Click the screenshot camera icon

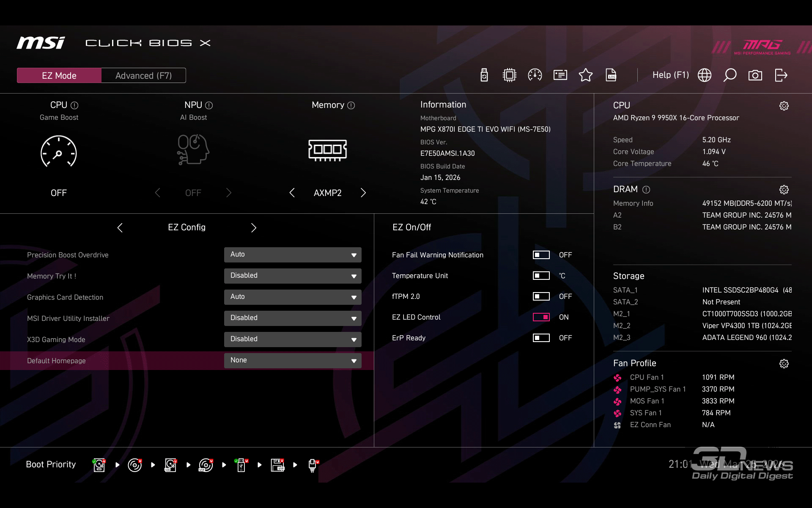[x=755, y=75]
